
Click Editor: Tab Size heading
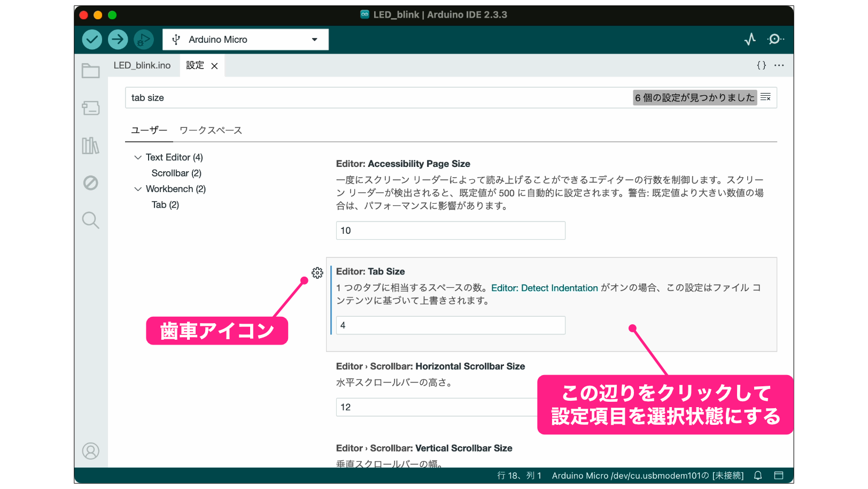[x=370, y=272]
